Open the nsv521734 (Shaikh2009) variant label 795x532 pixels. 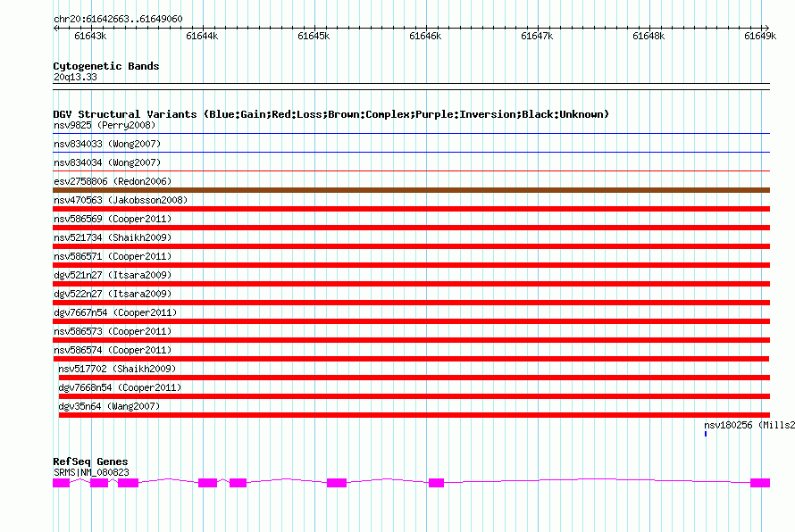pyautogui.click(x=113, y=237)
